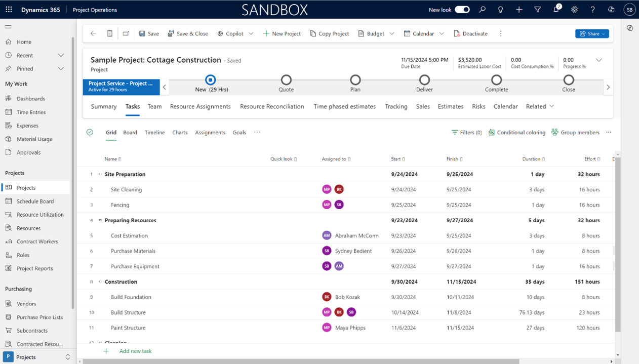Open Schedule Board in the sidebar
639x364 pixels.
[x=35, y=201]
